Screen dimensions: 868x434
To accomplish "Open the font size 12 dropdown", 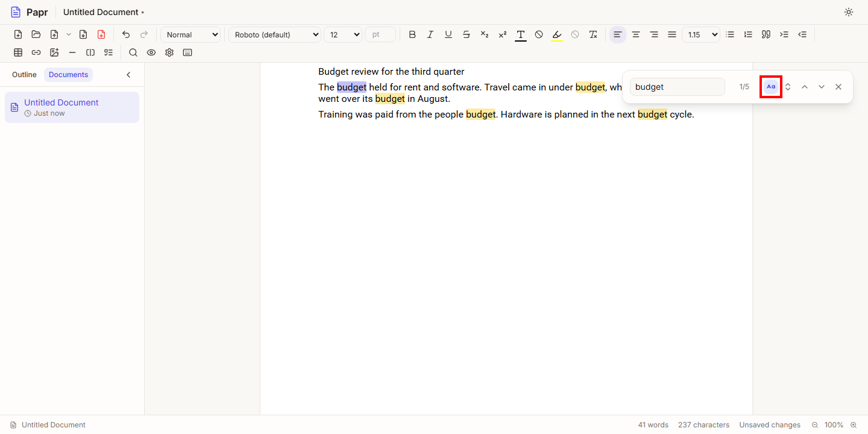I will [x=343, y=34].
